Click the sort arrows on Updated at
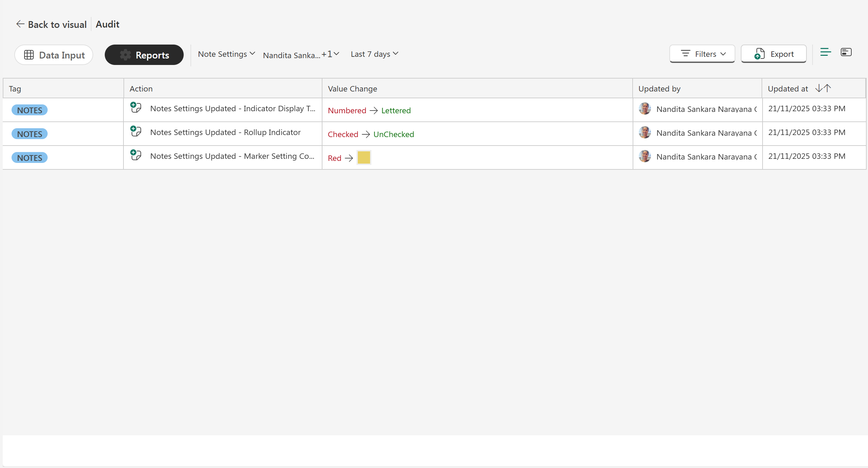This screenshot has height=468, width=868. click(823, 88)
